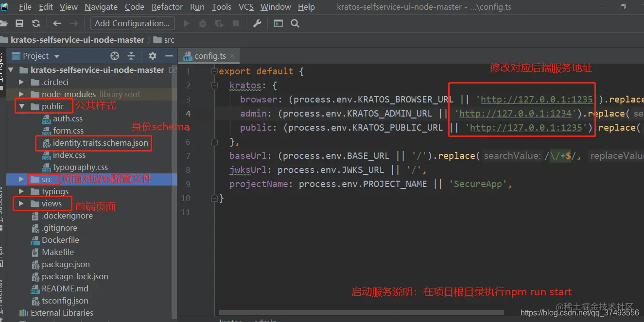Expand the node_modules folder
644x322 pixels.
pos(21,94)
